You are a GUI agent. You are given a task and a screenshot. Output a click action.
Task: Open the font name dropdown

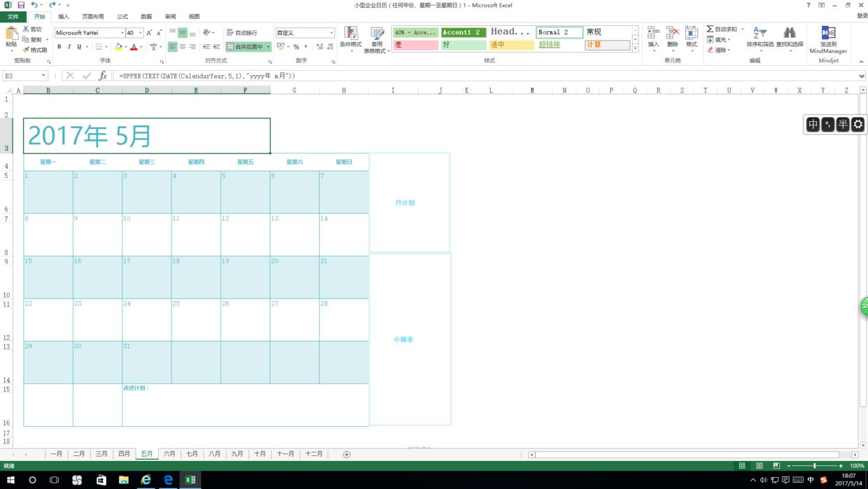pos(122,33)
